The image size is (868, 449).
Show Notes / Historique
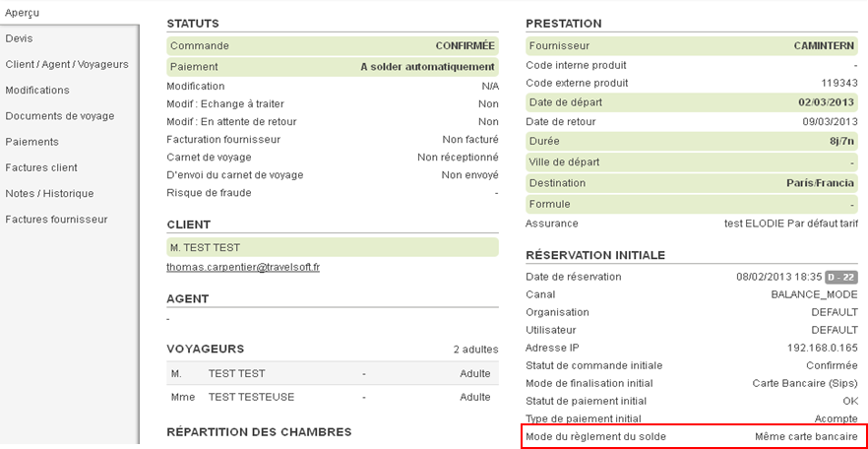(49, 193)
